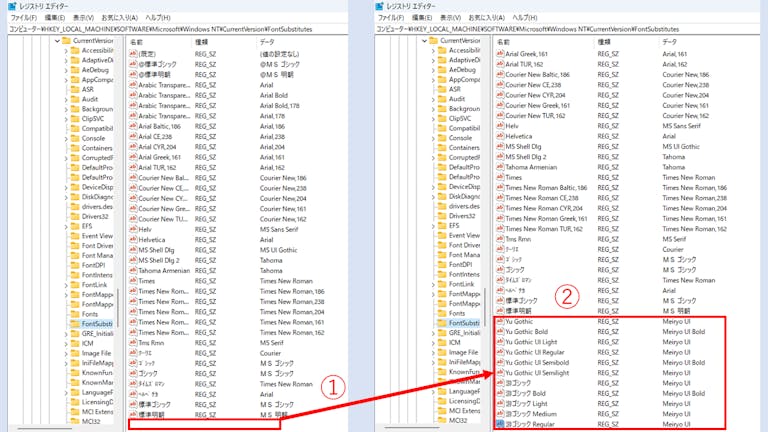768x432 pixels.
Task: Click the @標準ゴシック value icon in left window
Action: 133,64
